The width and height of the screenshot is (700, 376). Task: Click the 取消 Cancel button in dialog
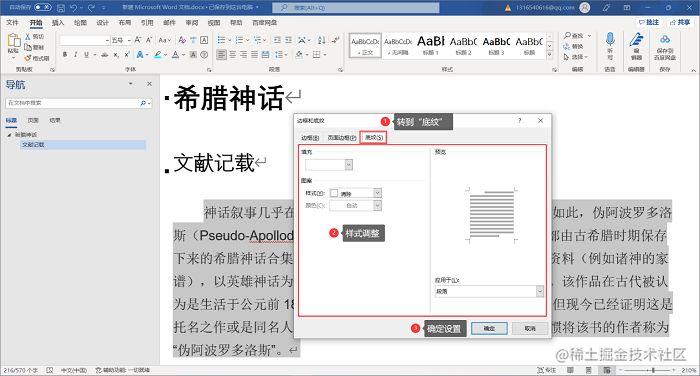coord(529,328)
